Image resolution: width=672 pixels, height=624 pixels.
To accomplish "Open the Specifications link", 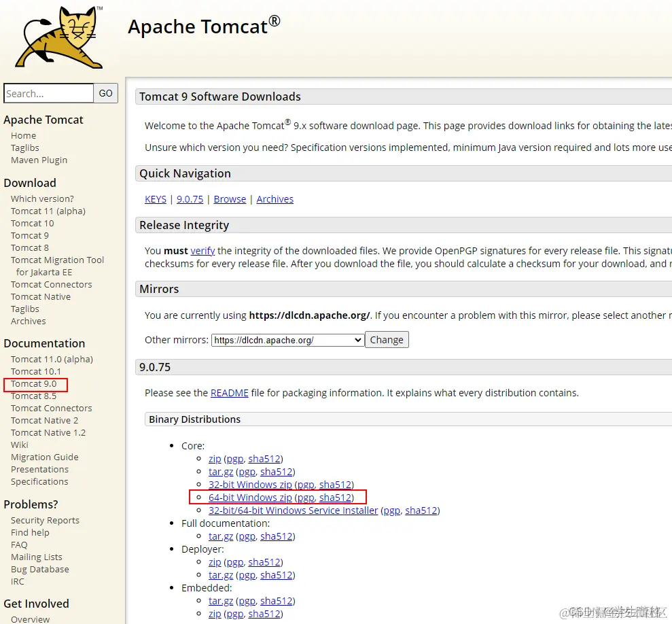I will click(x=39, y=481).
